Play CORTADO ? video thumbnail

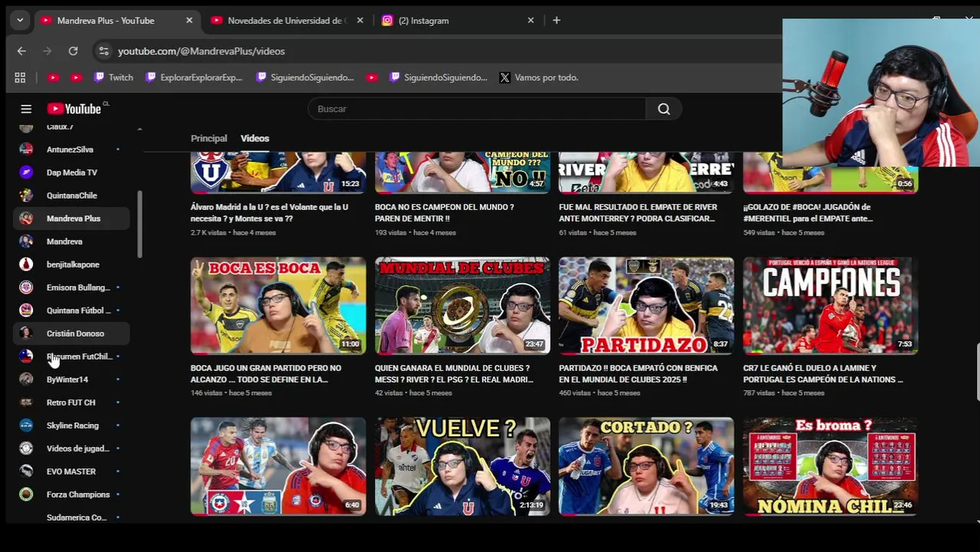(x=646, y=466)
